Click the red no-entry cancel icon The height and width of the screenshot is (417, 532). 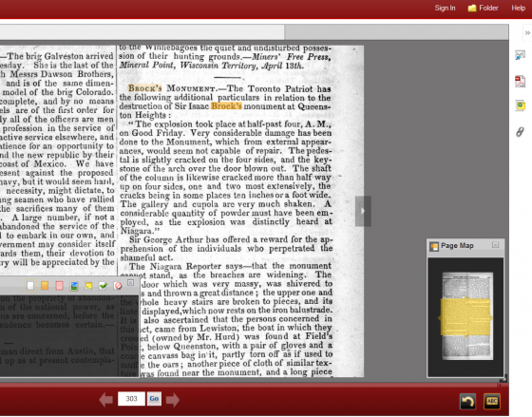118,286
